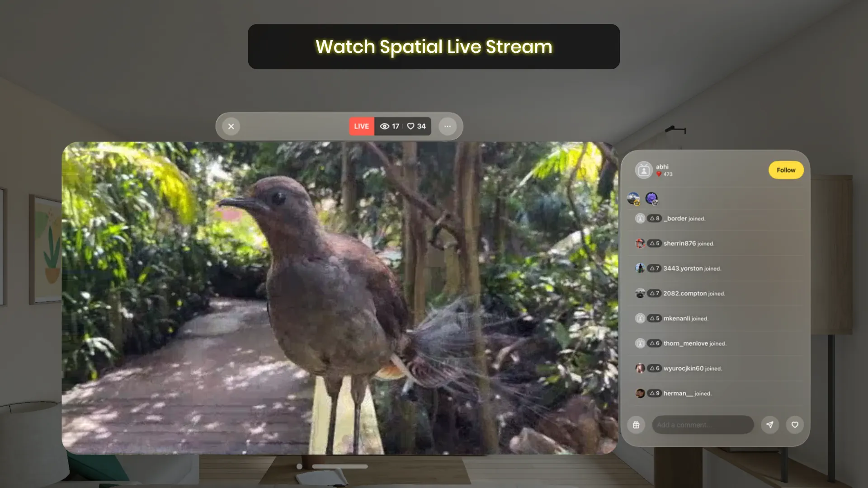This screenshot has width=868, height=488.
Task: Expand the first viewer avatar bubble
Action: point(633,198)
